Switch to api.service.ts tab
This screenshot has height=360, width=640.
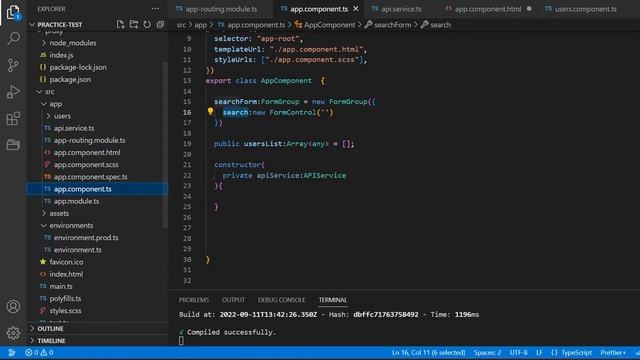401,9
